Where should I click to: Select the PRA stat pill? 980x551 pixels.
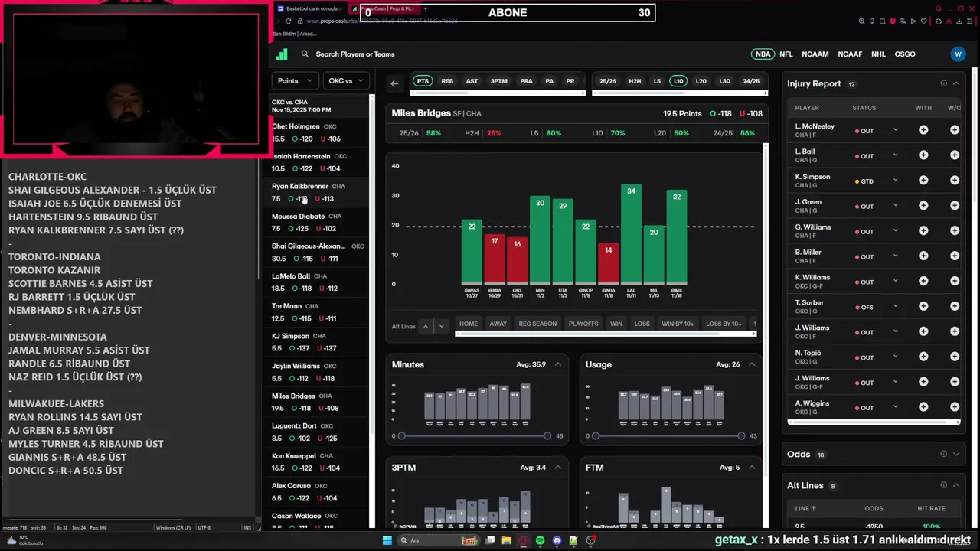point(526,81)
